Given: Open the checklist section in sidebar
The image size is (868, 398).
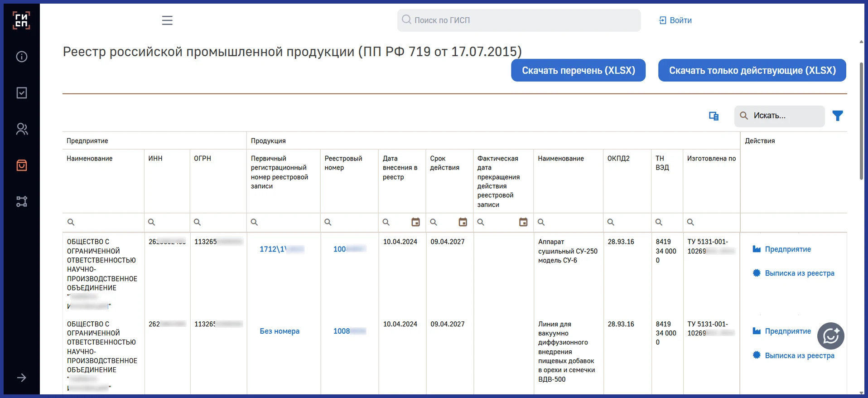Looking at the screenshot, I should [22, 93].
